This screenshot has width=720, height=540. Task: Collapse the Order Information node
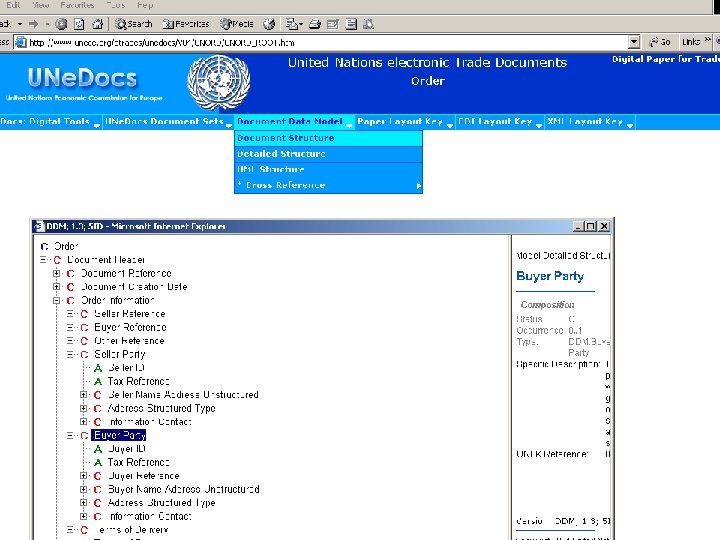pyautogui.click(x=56, y=301)
